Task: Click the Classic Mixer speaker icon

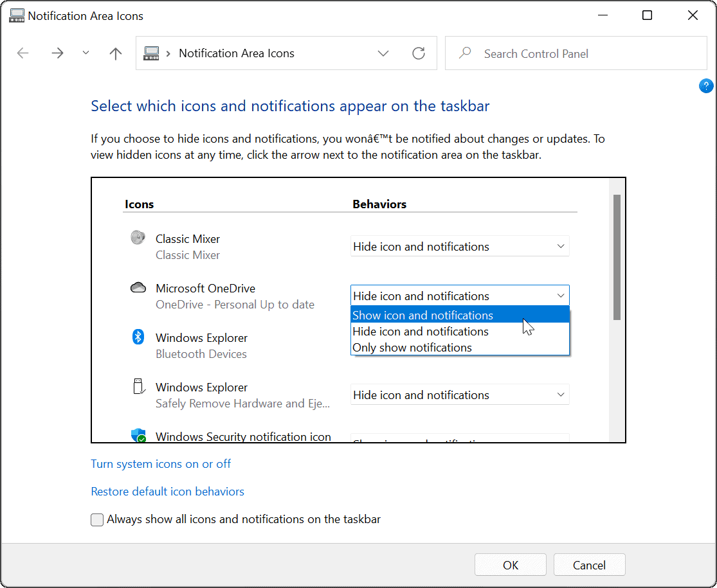Action: [x=138, y=237]
